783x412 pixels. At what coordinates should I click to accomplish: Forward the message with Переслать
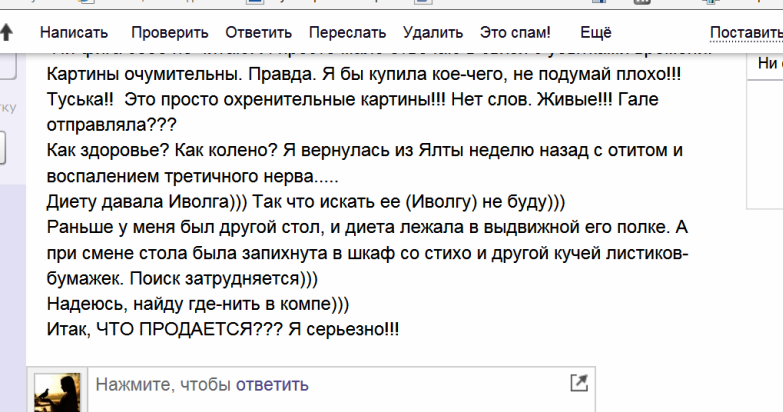click(x=347, y=33)
